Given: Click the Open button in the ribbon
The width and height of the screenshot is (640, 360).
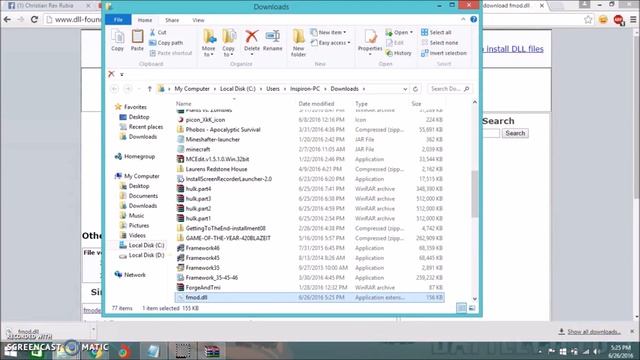Looking at the screenshot, I should click(399, 32).
